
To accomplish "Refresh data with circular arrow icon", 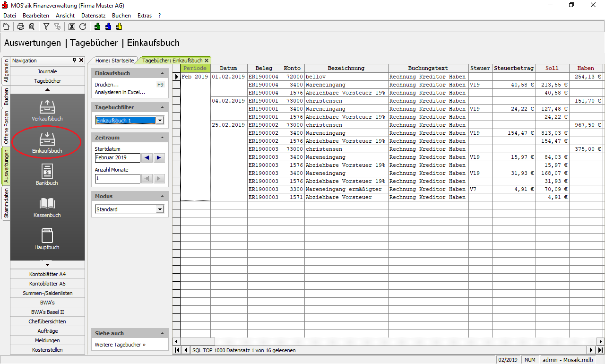I will (x=83, y=26).
